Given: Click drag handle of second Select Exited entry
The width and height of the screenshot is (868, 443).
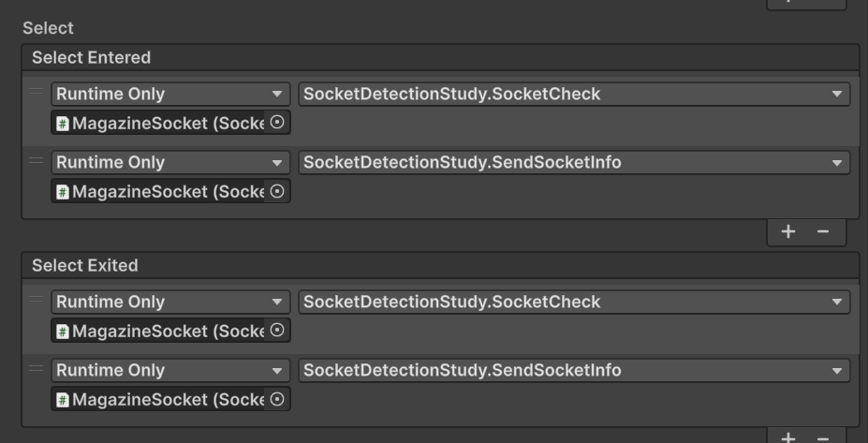Looking at the screenshot, I should pos(37,368).
